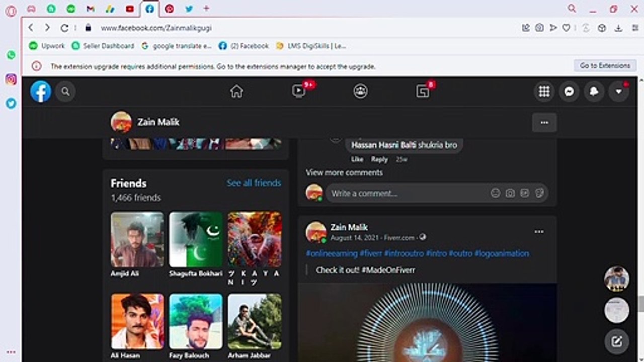Open the See all friends link
Screen dimensions: 644x362
[x=254, y=183]
